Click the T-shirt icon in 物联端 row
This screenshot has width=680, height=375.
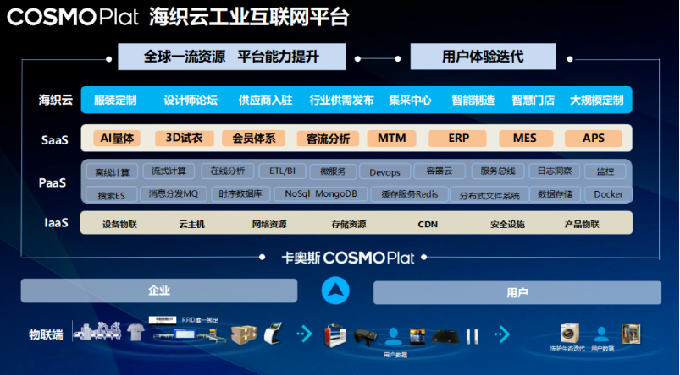tap(136, 332)
